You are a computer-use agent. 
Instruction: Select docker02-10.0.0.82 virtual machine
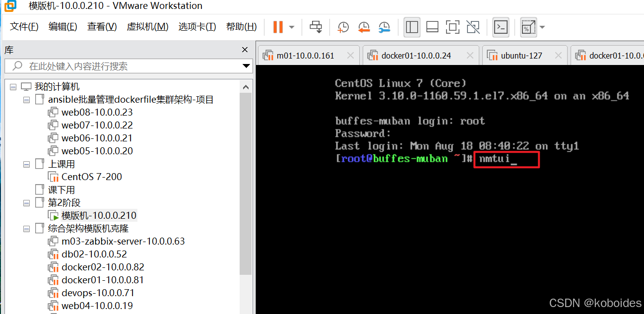point(103,267)
